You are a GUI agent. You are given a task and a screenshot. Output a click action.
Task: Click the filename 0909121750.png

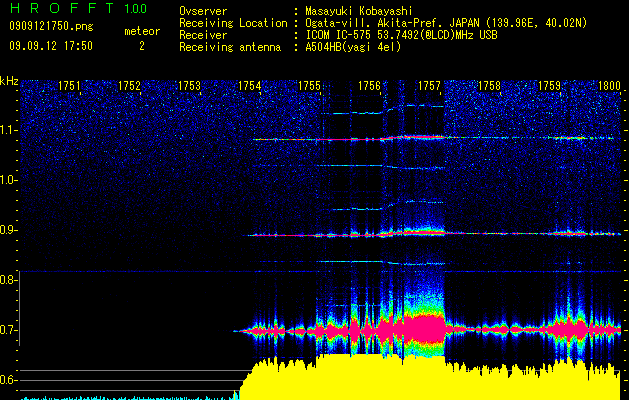pyautogui.click(x=51, y=27)
